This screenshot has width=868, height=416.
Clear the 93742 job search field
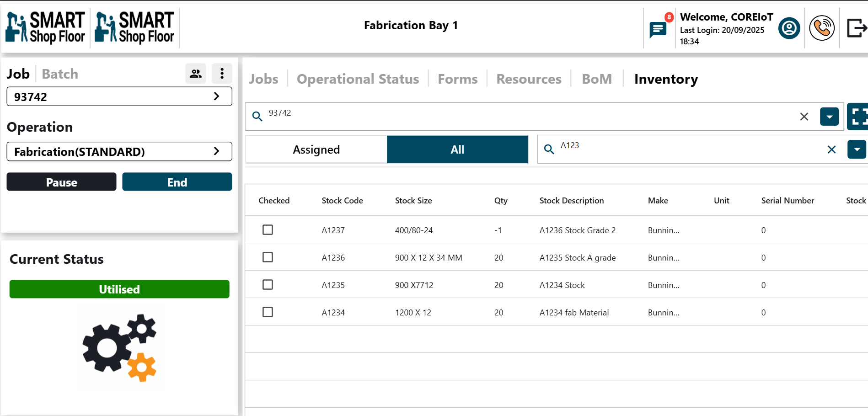[804, 117]
